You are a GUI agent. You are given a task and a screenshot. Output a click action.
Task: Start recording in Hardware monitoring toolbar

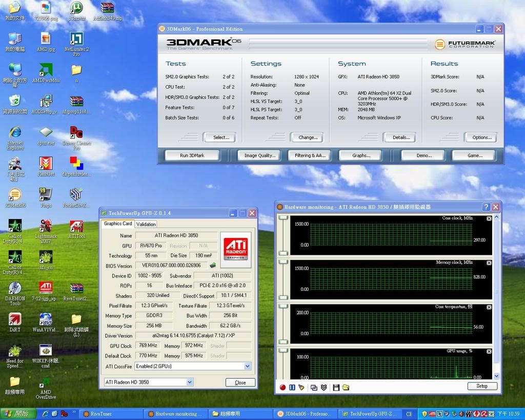click(x=282, y=388)
